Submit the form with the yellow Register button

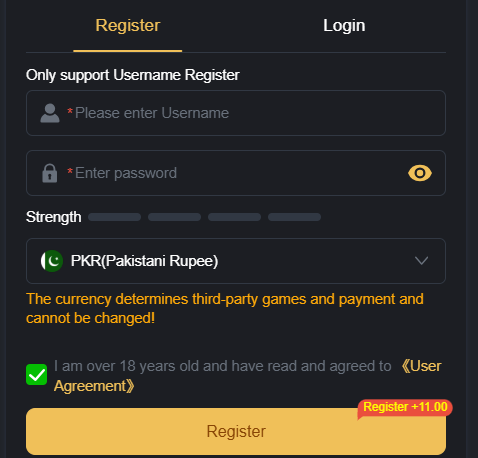(236, 431)
